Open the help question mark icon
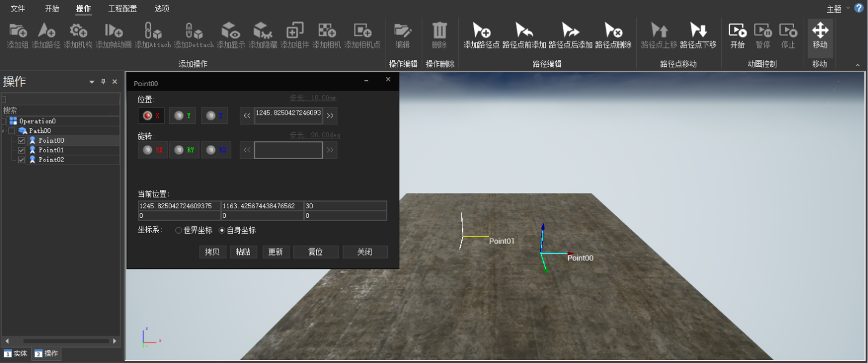Screen dimensions: 868x363 (859, 8)
